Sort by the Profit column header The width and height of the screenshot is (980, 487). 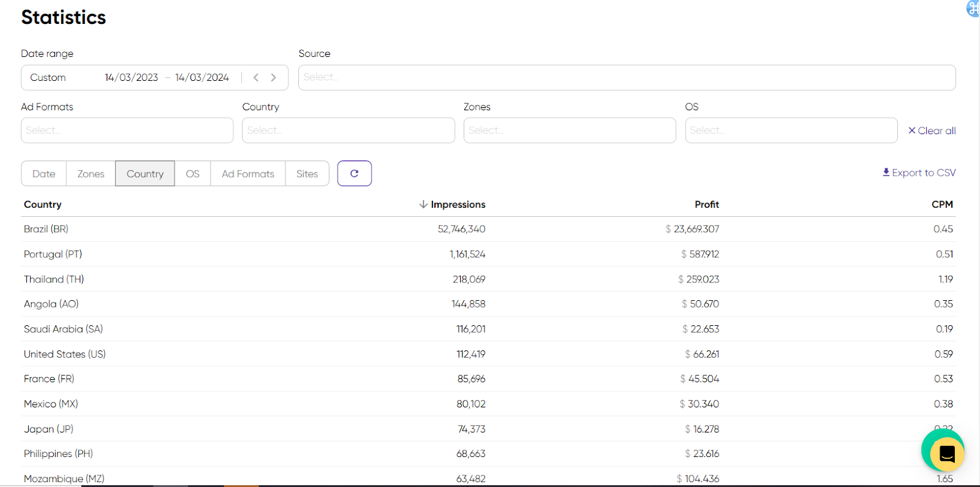[x=706, y=205]
